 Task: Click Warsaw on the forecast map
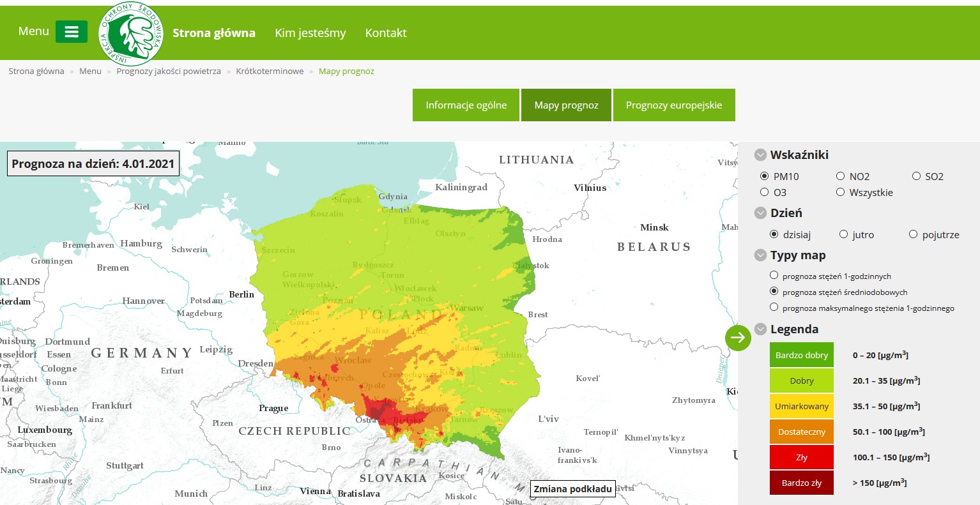pos(466,308)
